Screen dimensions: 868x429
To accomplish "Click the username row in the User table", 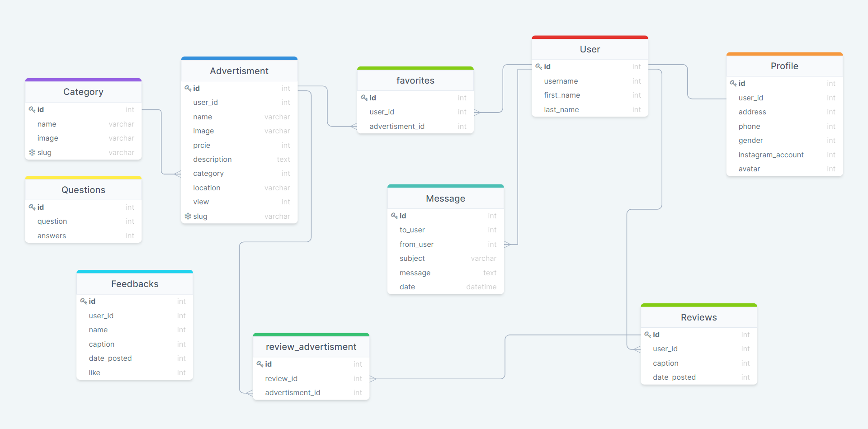I will [x=561, y=81].
